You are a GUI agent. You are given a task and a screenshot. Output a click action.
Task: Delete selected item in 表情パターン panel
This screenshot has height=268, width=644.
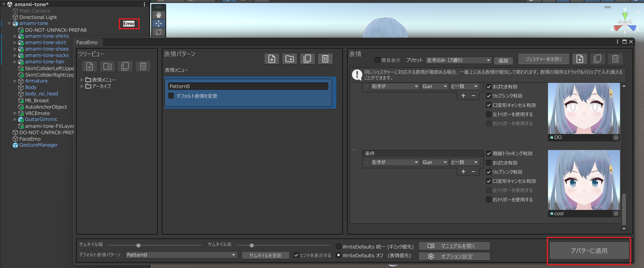[325, 59]
